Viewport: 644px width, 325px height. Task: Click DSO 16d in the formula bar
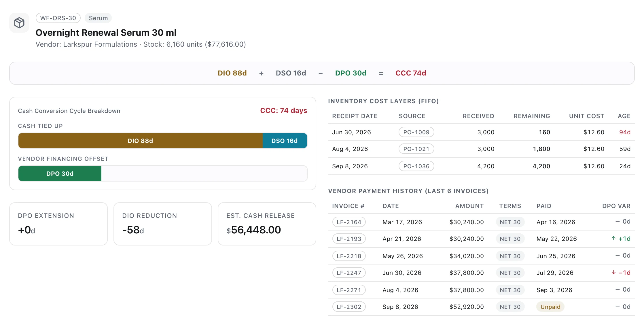click(291, 73)
